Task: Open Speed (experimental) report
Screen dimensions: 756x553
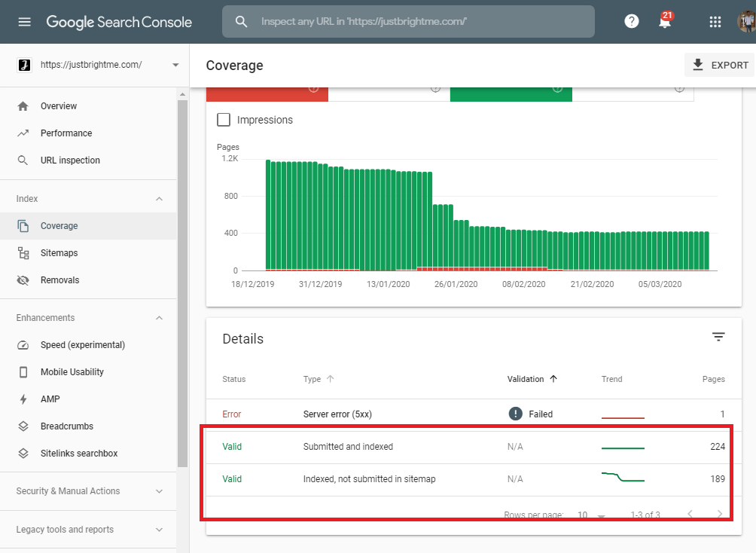Action: coord(88,345)
